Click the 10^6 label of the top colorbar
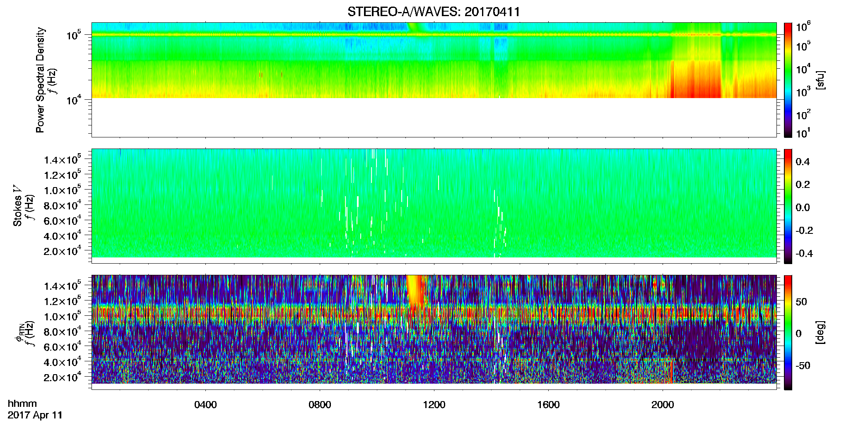Screen dimensions: 868x447 [804, 26]
